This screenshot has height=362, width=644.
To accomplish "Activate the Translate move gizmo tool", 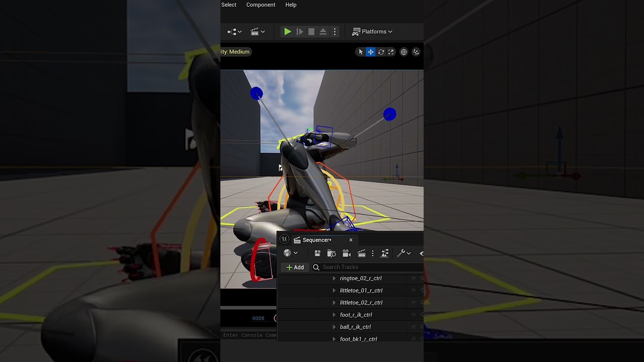I will click(x=370, y=52).
